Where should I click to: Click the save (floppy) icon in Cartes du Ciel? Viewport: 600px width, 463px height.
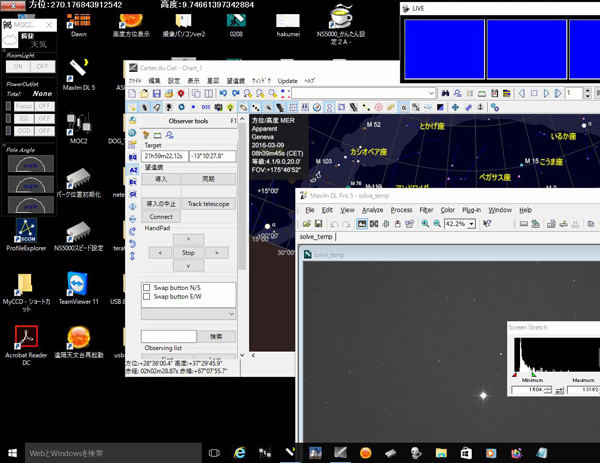156,93
